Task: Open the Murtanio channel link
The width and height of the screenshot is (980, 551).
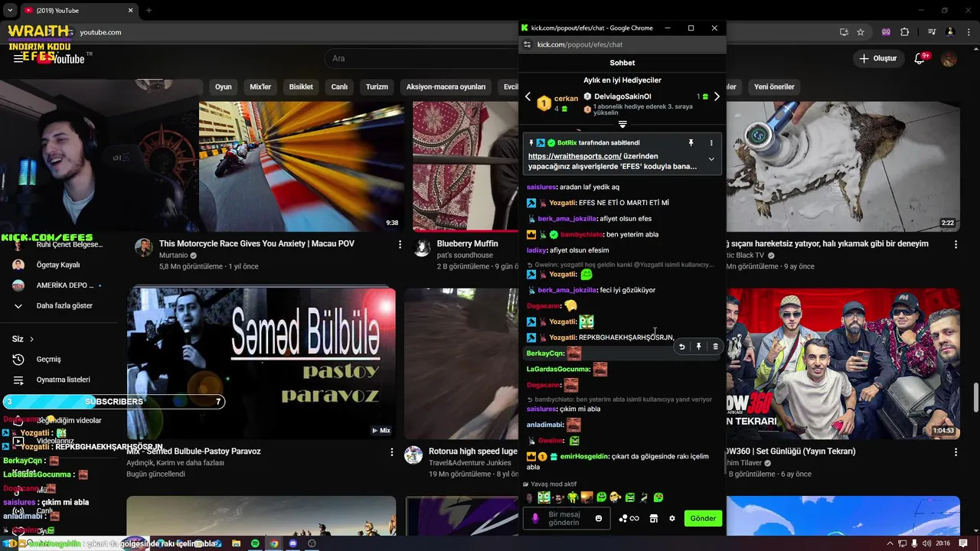Action: [173, 256]
